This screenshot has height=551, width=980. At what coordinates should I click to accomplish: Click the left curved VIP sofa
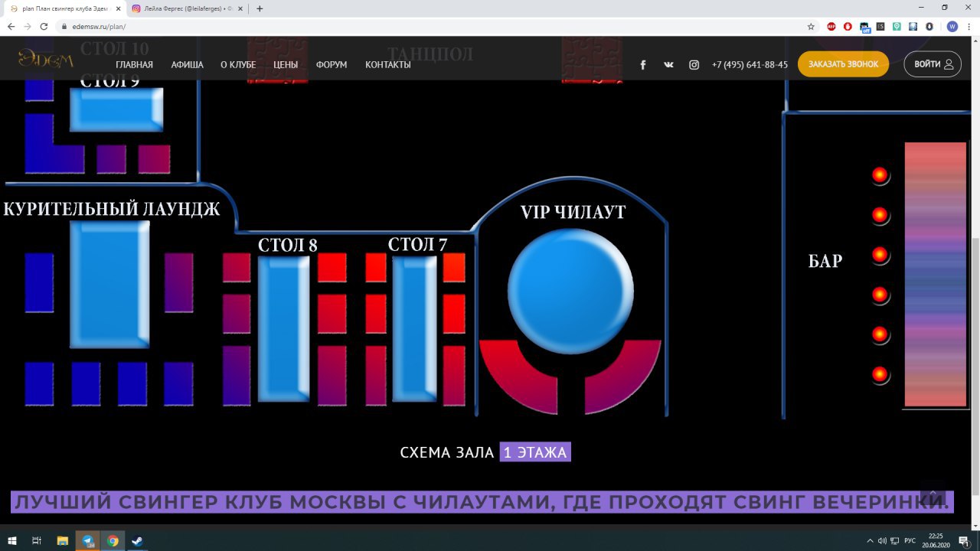click(x=518, y=377)
